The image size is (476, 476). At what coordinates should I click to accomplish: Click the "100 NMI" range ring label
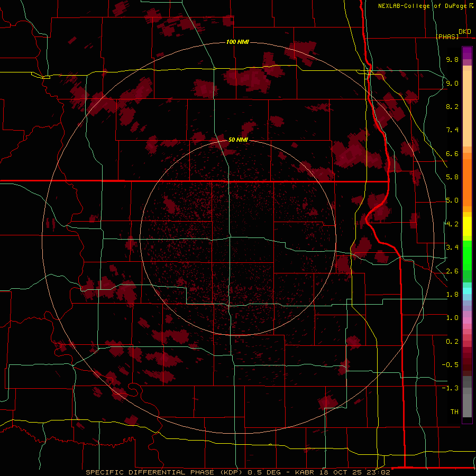(237, 42)
